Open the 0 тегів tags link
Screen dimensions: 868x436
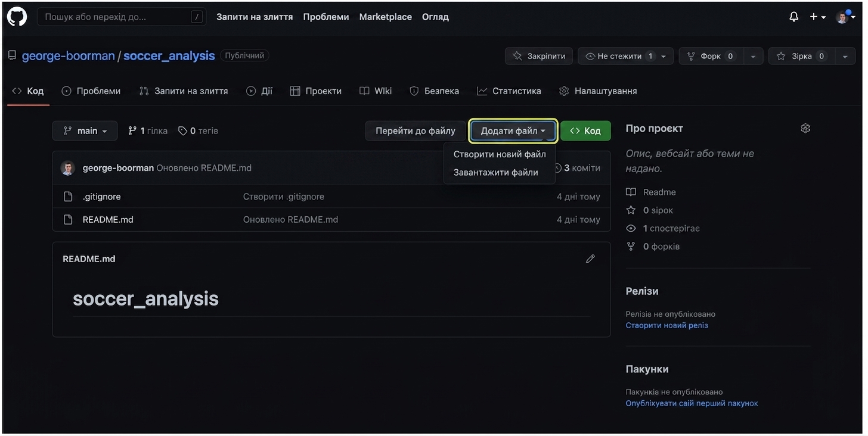[199, 131]
